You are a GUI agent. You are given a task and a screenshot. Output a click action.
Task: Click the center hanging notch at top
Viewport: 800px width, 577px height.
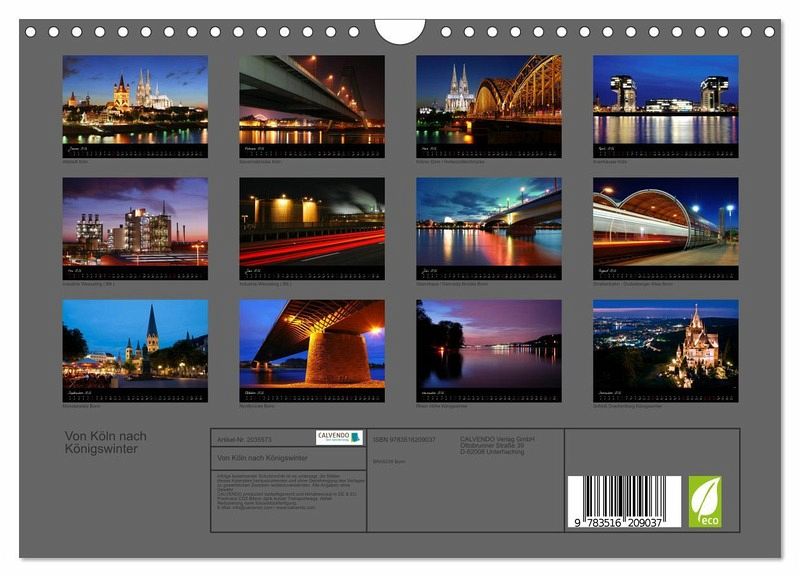click(400, 30)
